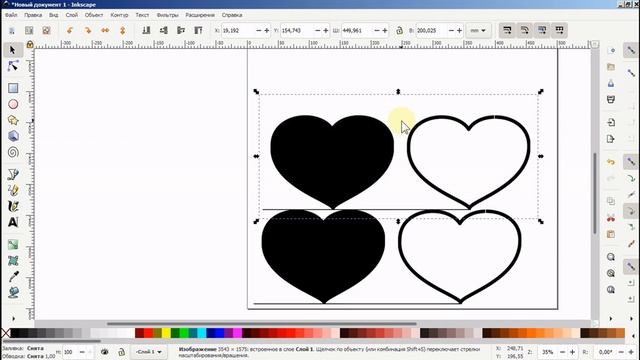Open the Слой 1 layer dropdown

149,352
